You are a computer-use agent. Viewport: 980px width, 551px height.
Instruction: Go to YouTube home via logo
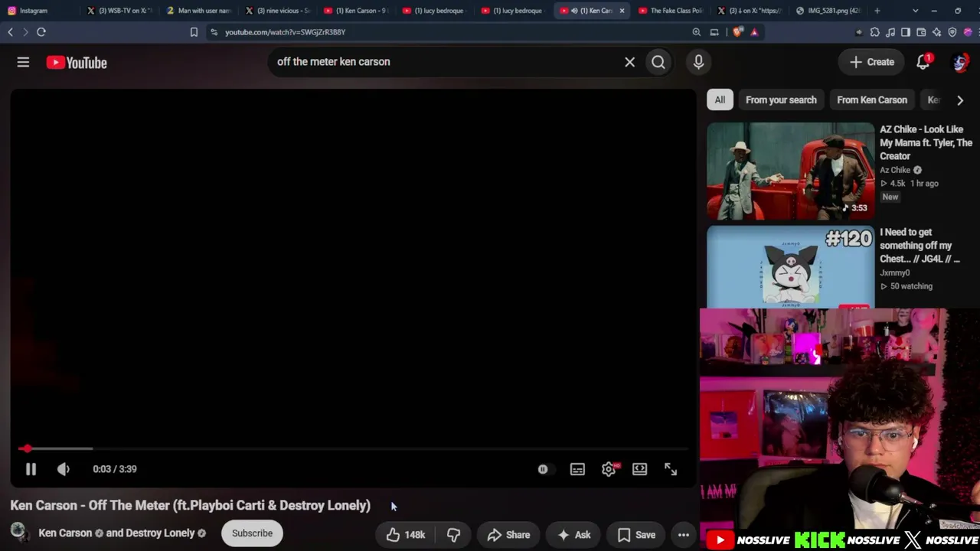(77, 63)
